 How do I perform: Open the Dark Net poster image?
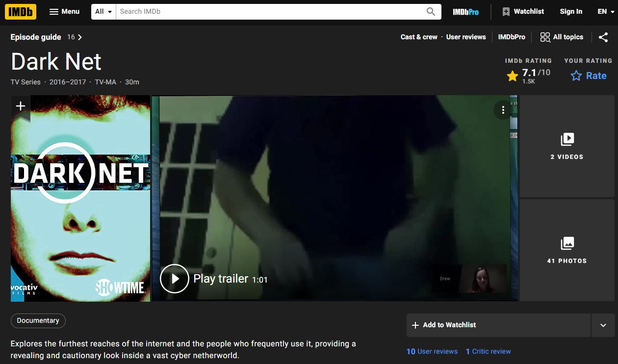pyautogui.click(x=80, y=198)
